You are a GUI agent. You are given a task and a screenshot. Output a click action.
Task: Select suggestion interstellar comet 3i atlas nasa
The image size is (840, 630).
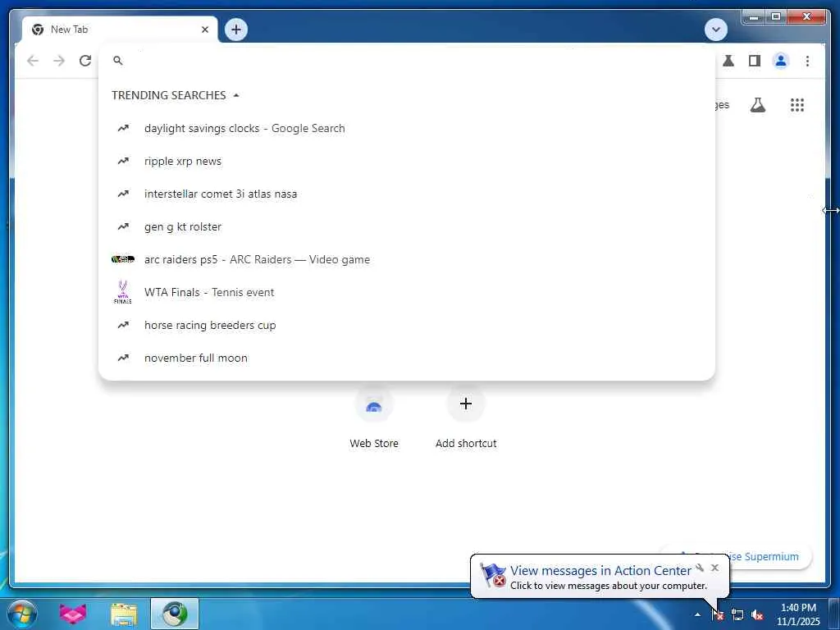407,194
